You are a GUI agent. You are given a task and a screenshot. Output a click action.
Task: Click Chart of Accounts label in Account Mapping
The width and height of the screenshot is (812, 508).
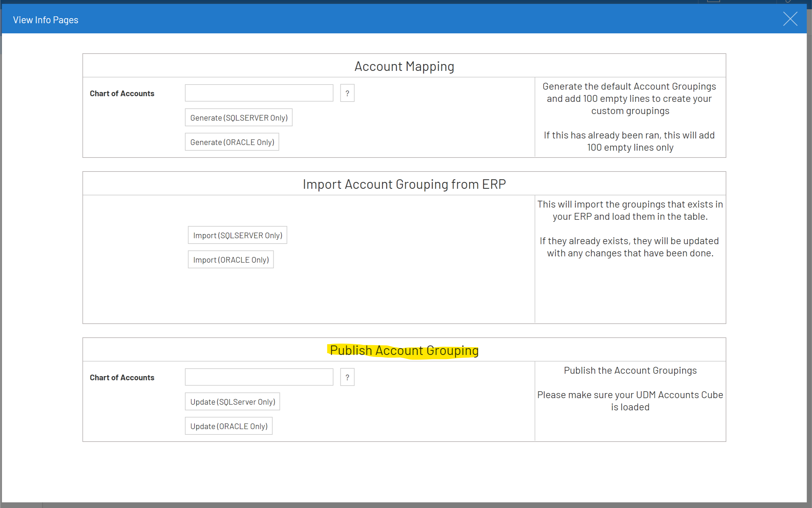(122, 94)
